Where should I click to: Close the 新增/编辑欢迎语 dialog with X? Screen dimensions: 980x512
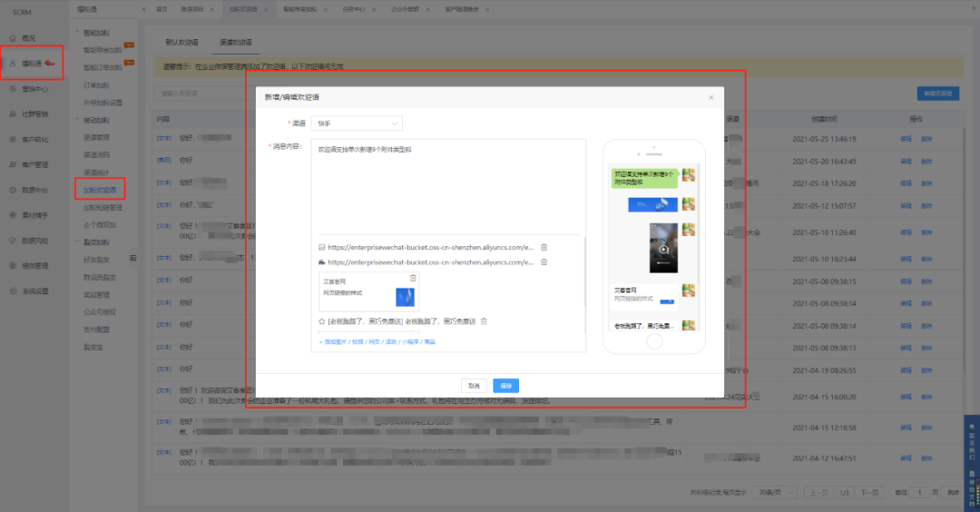pyautogui.click(x=710, y=97)
